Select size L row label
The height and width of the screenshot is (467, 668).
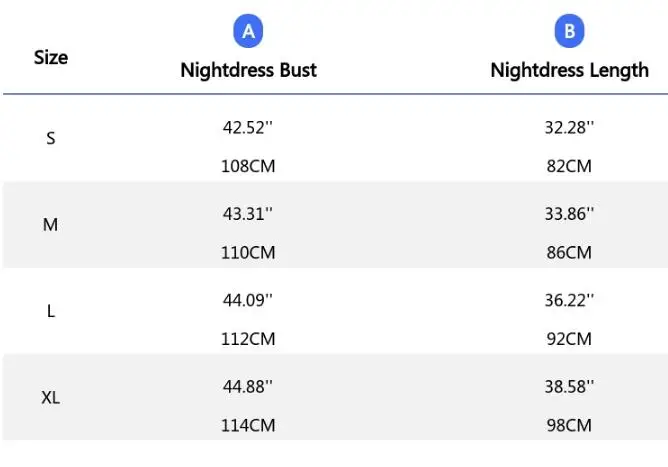click(51, 311)
